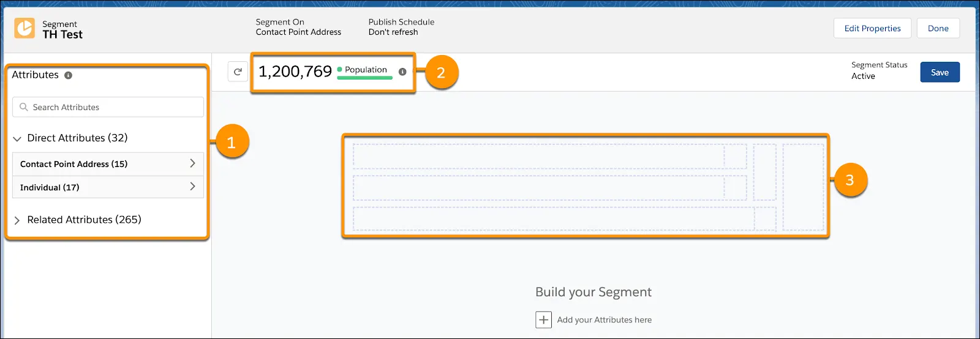980x339 pixels.
Task: Click the orange callout badge number 3
Action: pyautogui.click(x=850, y=180)
